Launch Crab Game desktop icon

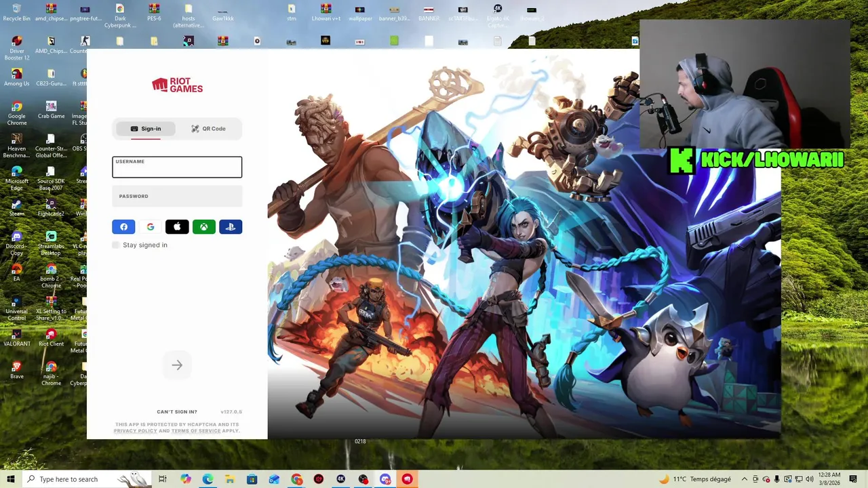point(51,110)
